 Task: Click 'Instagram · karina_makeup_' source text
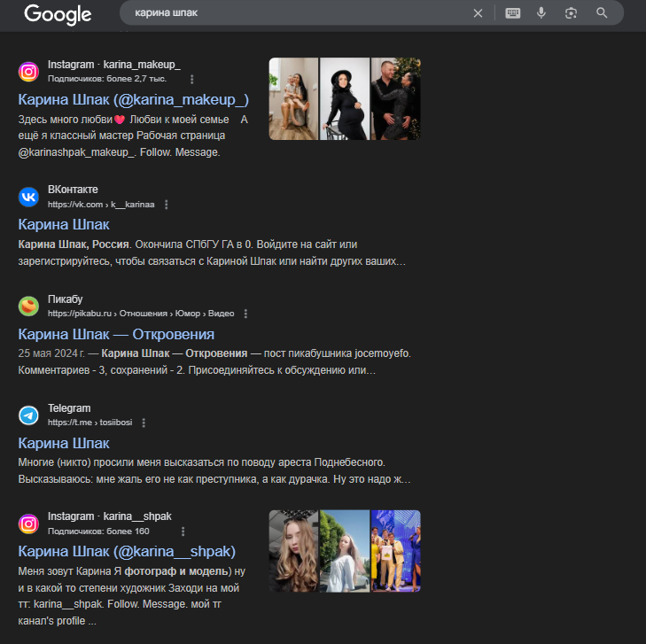click(114, 65)
